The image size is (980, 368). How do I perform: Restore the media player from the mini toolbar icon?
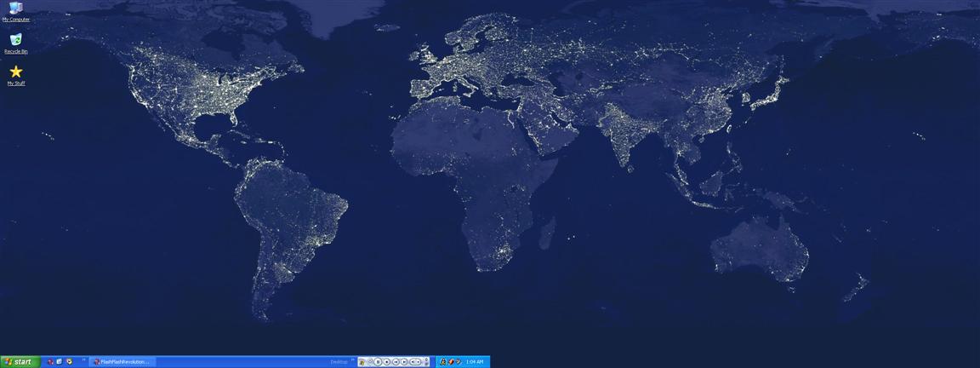click(x=362, y=362)
